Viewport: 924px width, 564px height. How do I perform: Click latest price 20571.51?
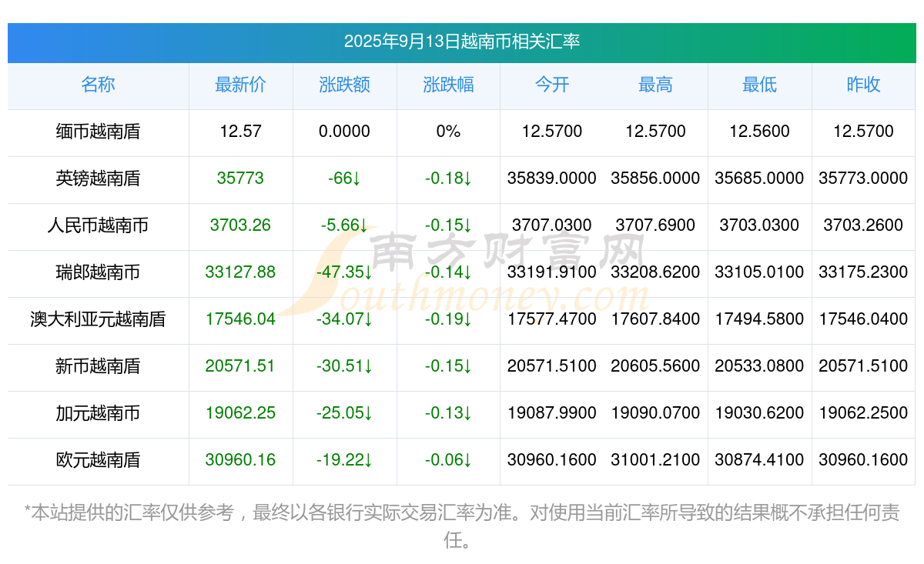pos(240,366)
